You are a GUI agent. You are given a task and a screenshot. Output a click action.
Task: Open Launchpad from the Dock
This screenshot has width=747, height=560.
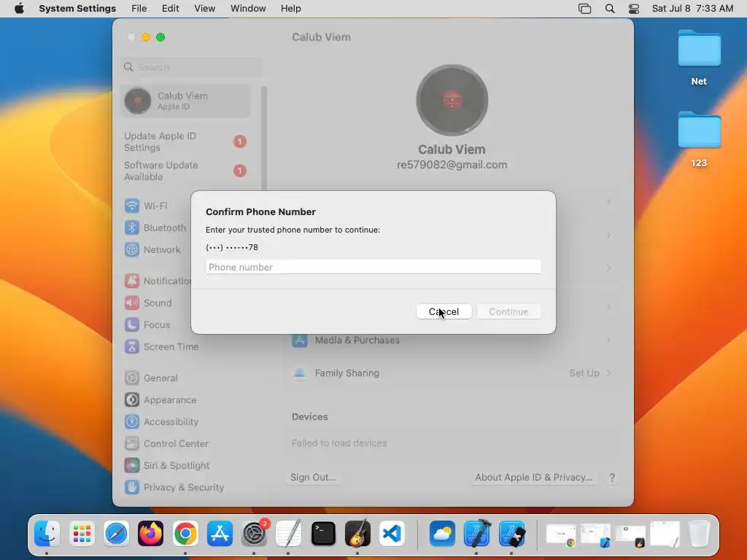(82, 533)
